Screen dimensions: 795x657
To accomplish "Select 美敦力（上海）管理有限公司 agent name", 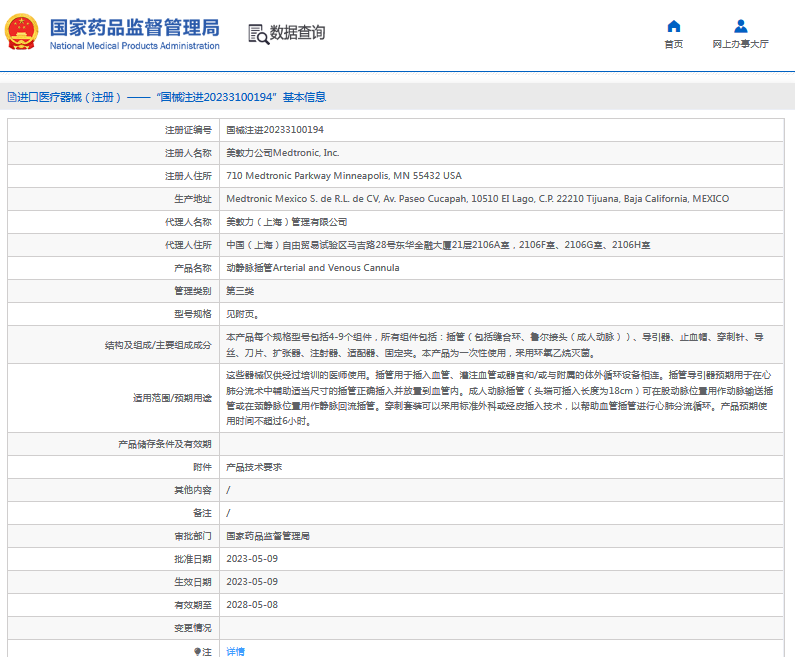I will pyautogui.click(x=286, y=222).
